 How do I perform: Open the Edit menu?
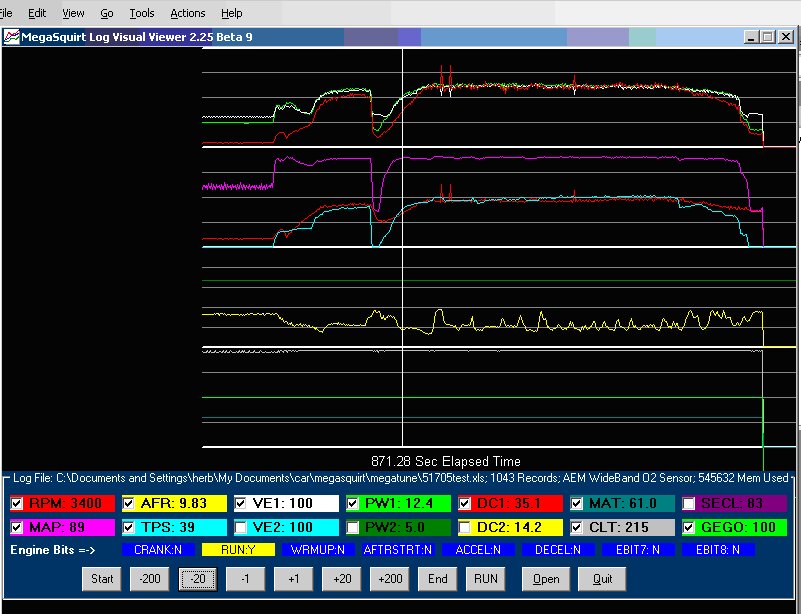pyautogui.click(x=37, y=13)
